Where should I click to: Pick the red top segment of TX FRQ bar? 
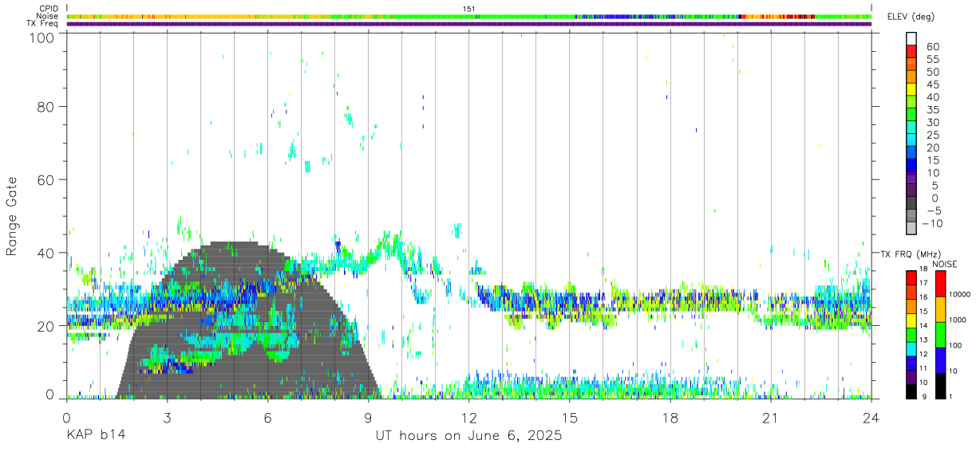tap(912, 277)
